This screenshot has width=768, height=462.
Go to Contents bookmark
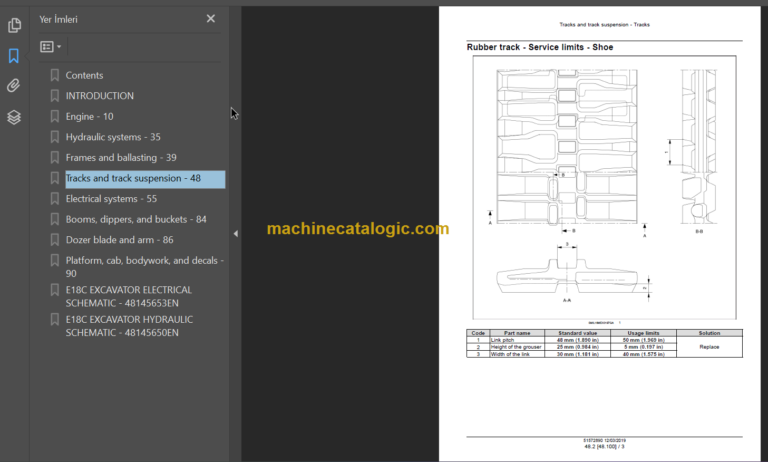click(84, 75)
